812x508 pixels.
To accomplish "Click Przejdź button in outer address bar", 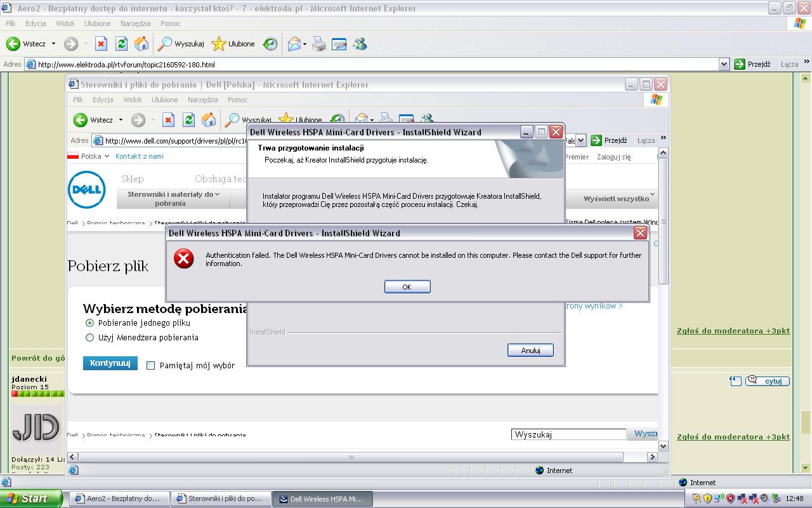I will coord(752,64).
